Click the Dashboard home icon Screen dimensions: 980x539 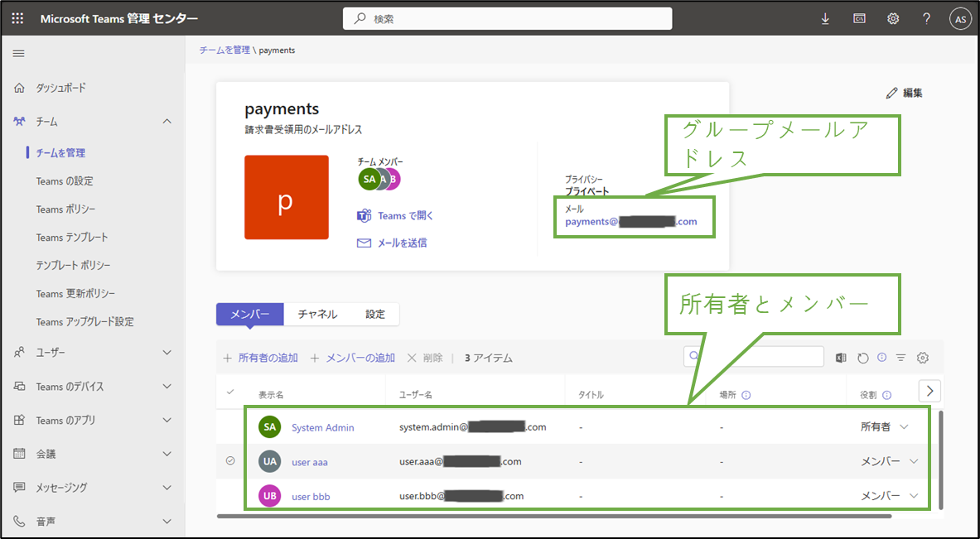[x=19, y=88]
